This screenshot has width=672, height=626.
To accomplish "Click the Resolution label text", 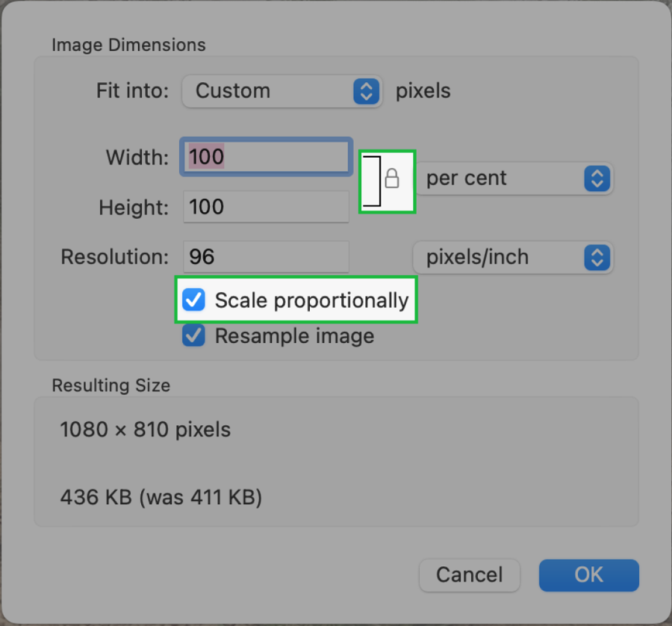I will coord(115,258).
